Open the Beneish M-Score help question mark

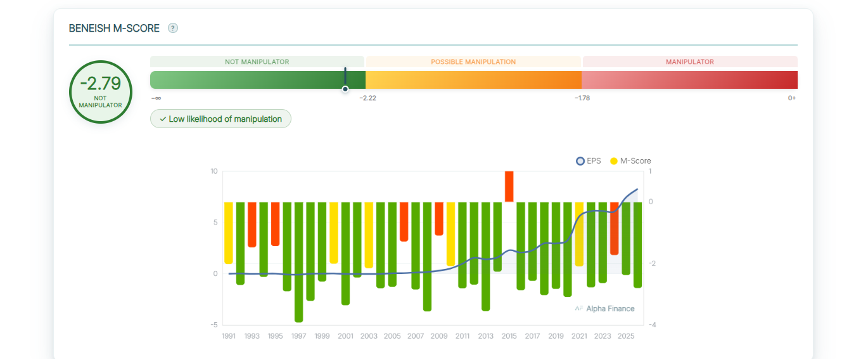pyautogui.click(x=173, y=28)
